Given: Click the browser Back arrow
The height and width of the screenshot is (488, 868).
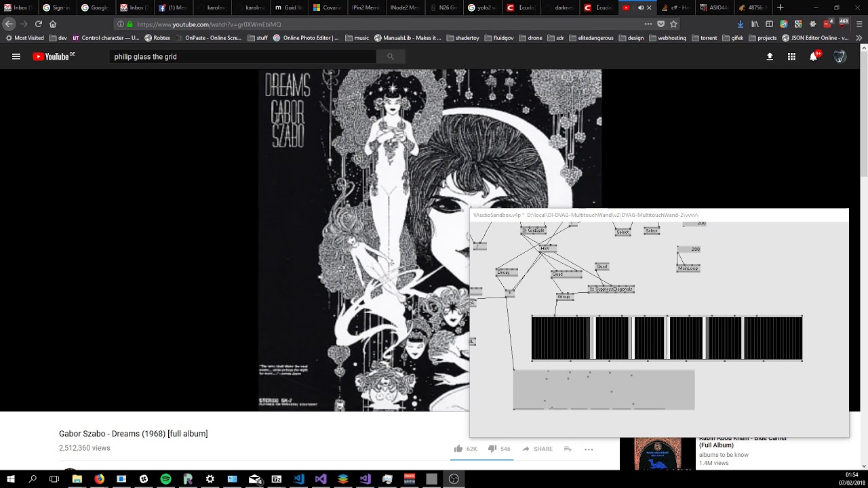Looking at the screenshot, I should coord(9,24).
